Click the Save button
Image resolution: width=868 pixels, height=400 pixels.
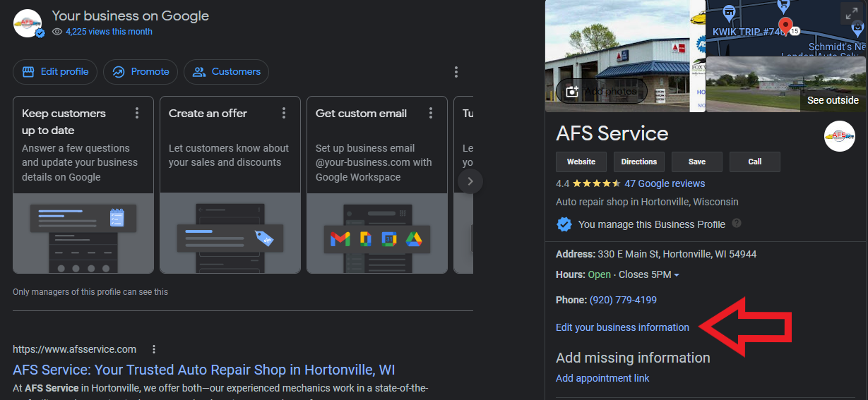(697, 162)
